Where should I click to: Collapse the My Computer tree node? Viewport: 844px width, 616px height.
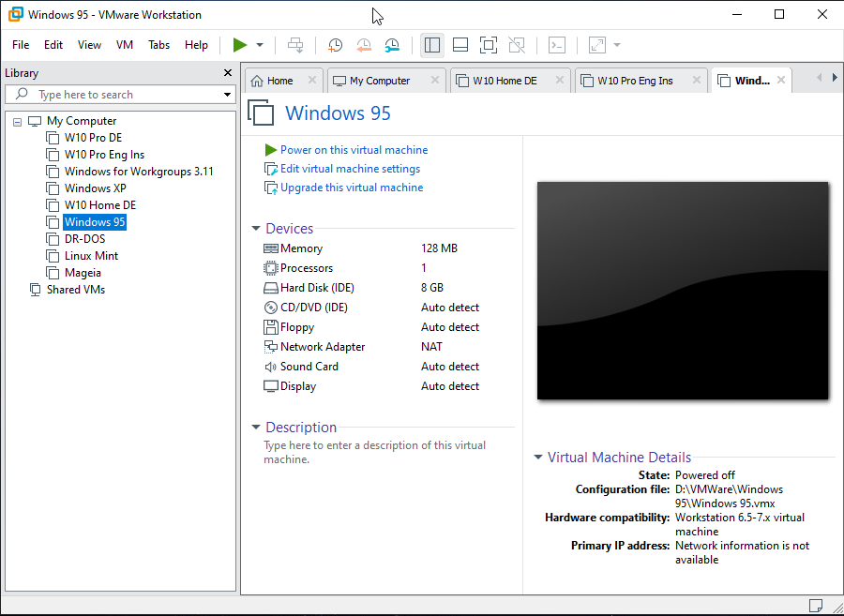point(17,122)
